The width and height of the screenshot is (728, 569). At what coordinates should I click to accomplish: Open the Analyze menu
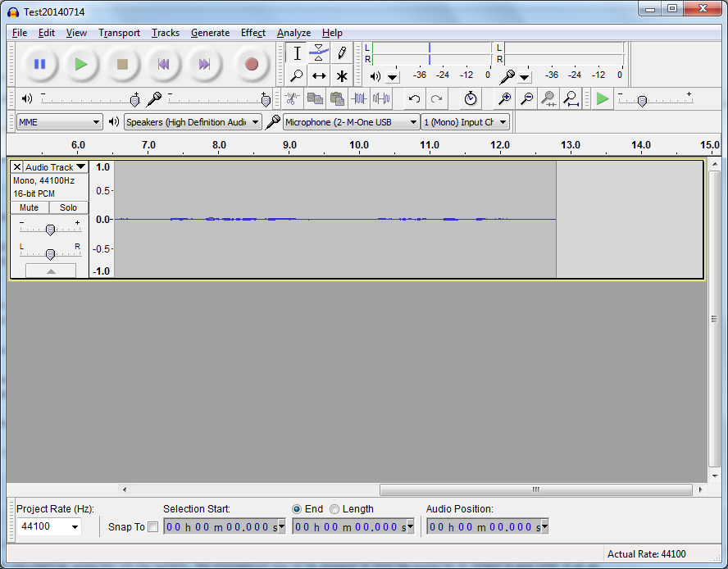tap(293, 33)
